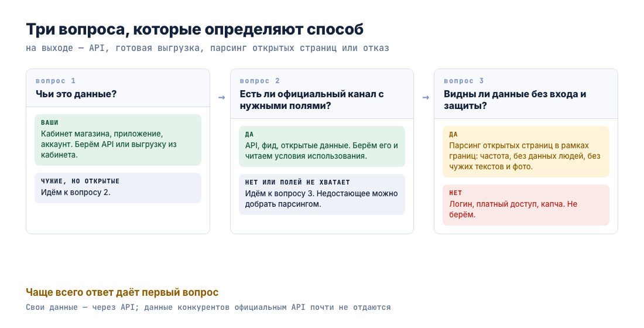Click the title 'Три вопроса, которые определяют способ'
The width and height of the screenshot is (644, 328).
point(195,30)
